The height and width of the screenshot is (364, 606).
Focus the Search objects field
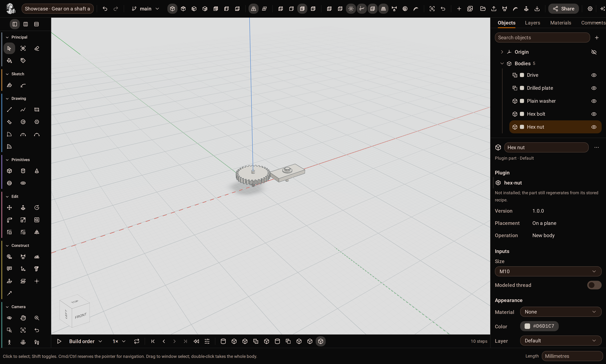542,38
